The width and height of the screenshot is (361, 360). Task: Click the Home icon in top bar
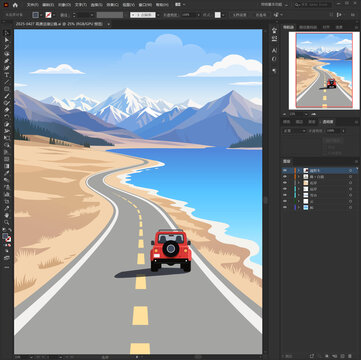click(15, 5)
